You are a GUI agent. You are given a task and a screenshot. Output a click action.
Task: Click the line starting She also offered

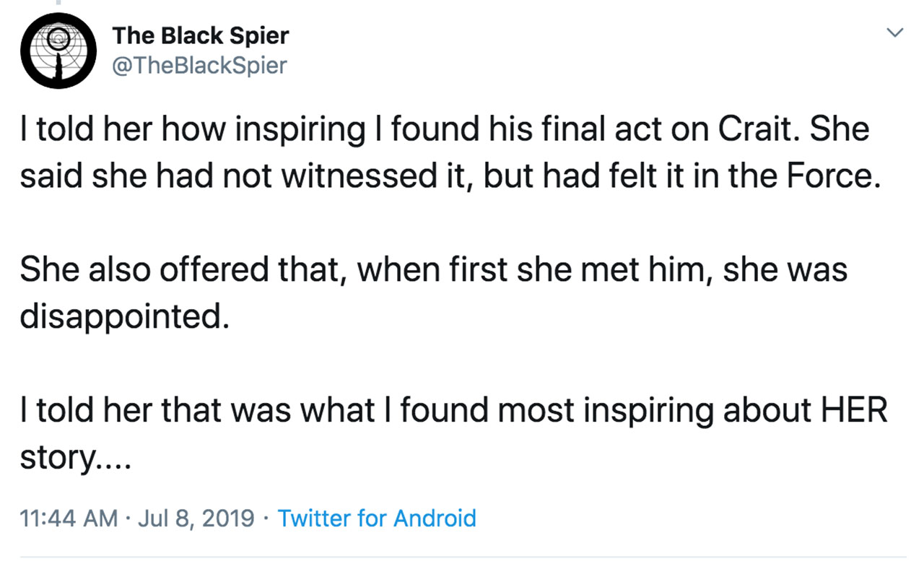click(x=433, y=271)
